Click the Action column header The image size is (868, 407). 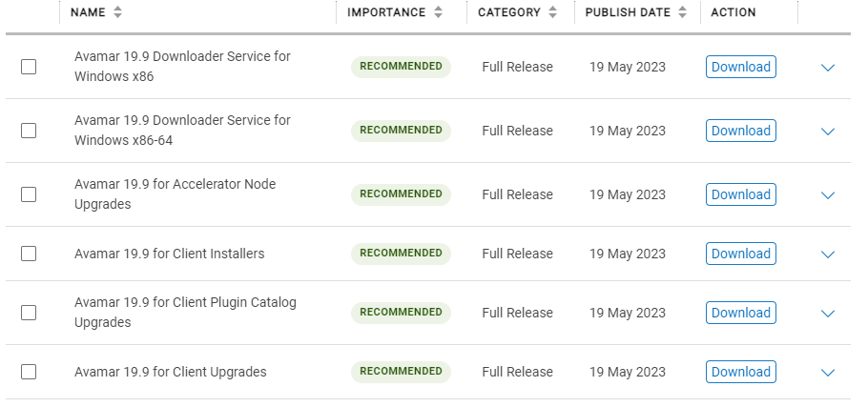click(x=733, y=12)
